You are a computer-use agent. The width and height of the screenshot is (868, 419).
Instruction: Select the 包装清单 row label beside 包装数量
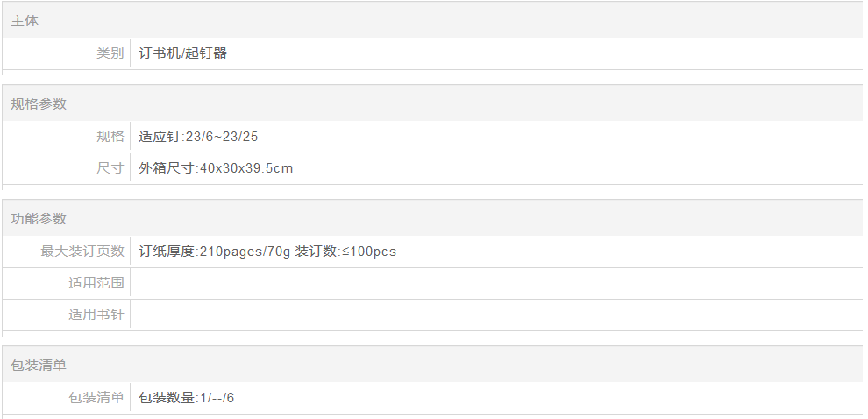96,398
